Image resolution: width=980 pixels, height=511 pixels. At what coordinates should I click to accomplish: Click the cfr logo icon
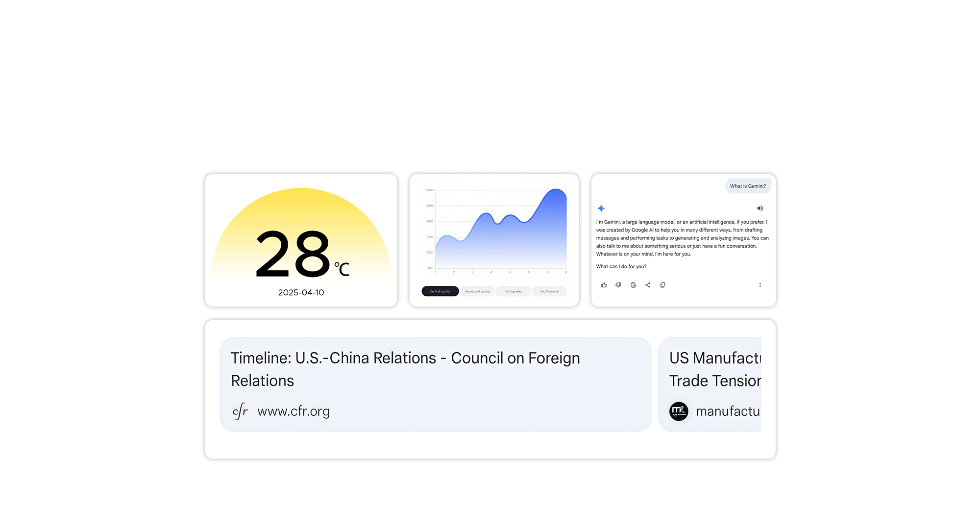pos(240,411)
